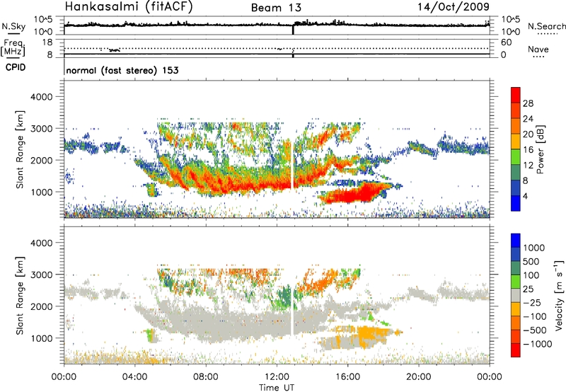Viewport: 566px width, 392px height.
Task: Click the '500' label on velocity colorbar
Action: (531, 261)
